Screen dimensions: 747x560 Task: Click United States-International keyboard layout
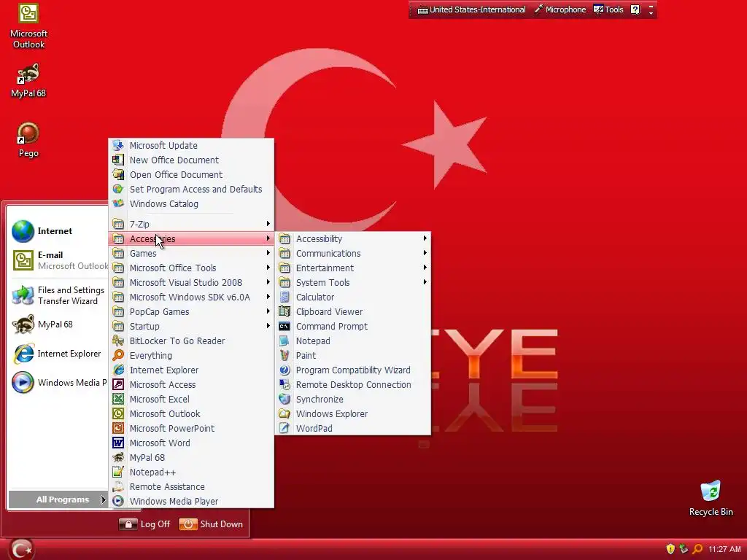coord(472,9)
